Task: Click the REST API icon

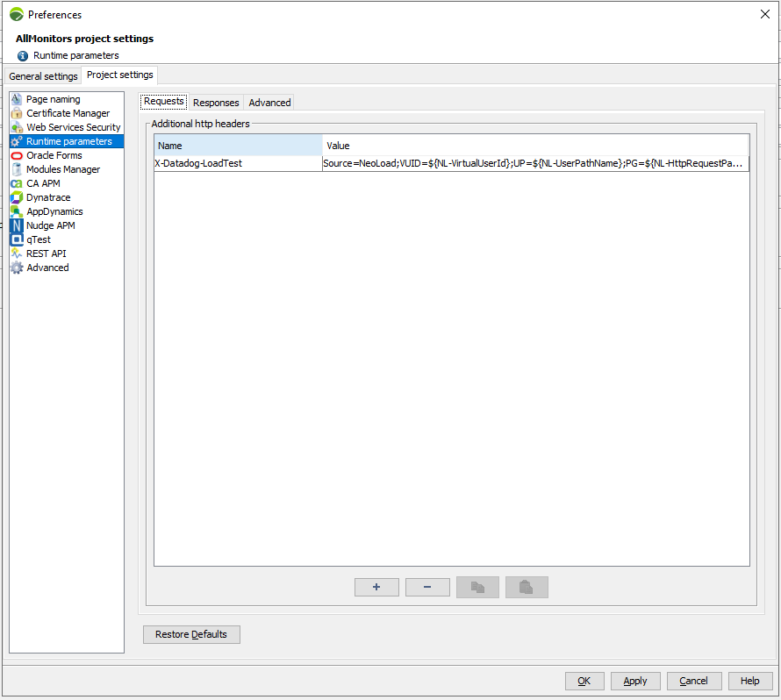Action: pos(17,254)
